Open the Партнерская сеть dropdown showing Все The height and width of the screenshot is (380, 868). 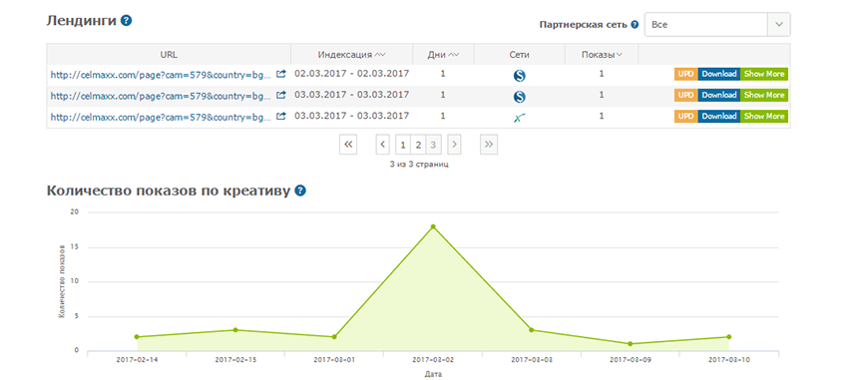[x=717, y=25]
